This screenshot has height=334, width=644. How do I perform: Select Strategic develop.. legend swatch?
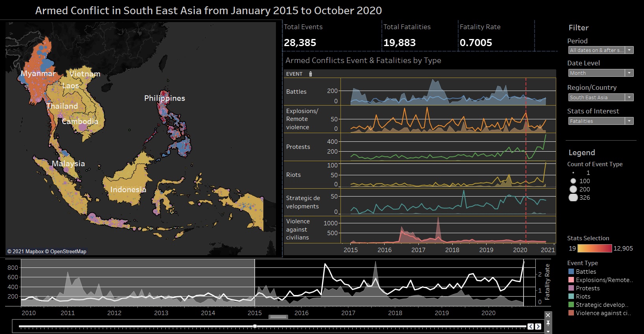tap(571, 304)
